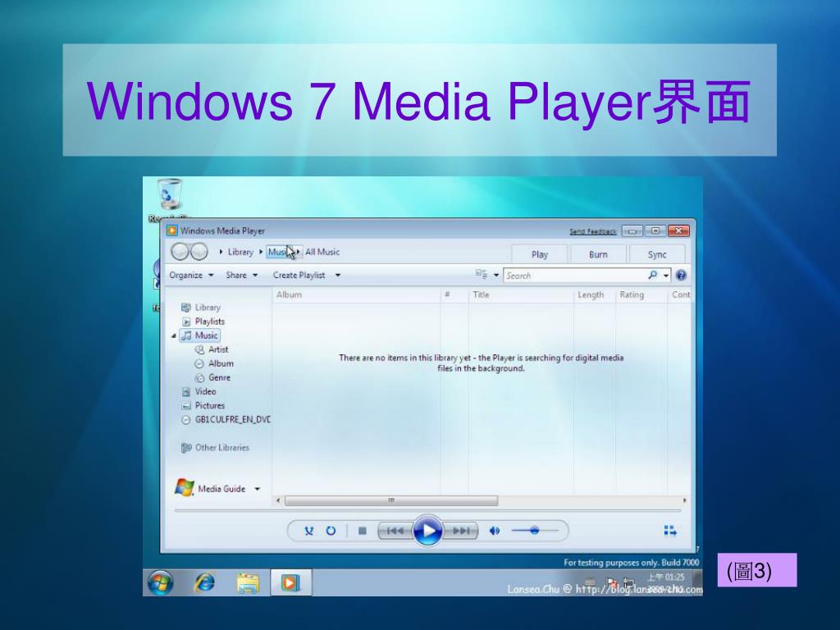Toggle shuffle in the playback bar
This screenshot has height=630, width=840.
[309, 531]
